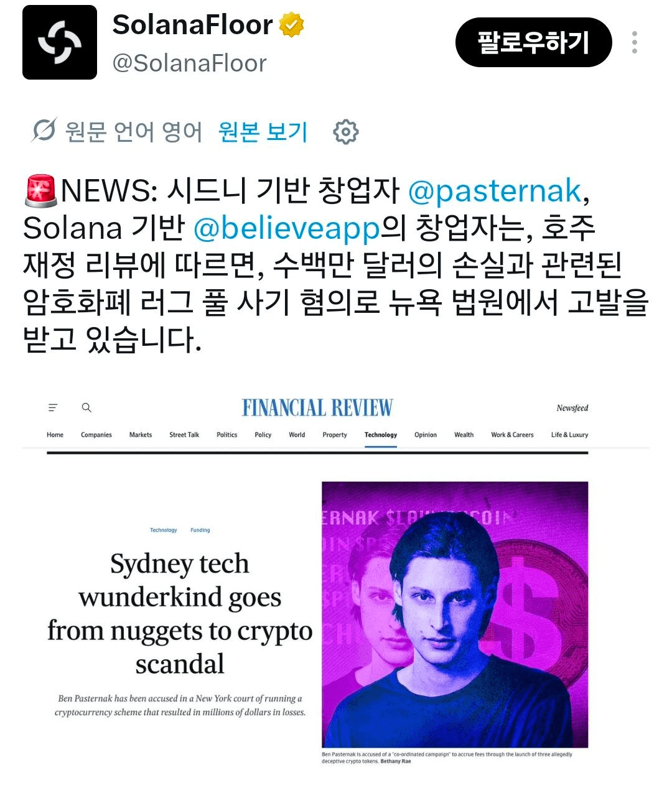Open the @SolanaFloor handle
The width and height of the screenshot is (672, 788).
pyautogui.click(x=189, y=63)
